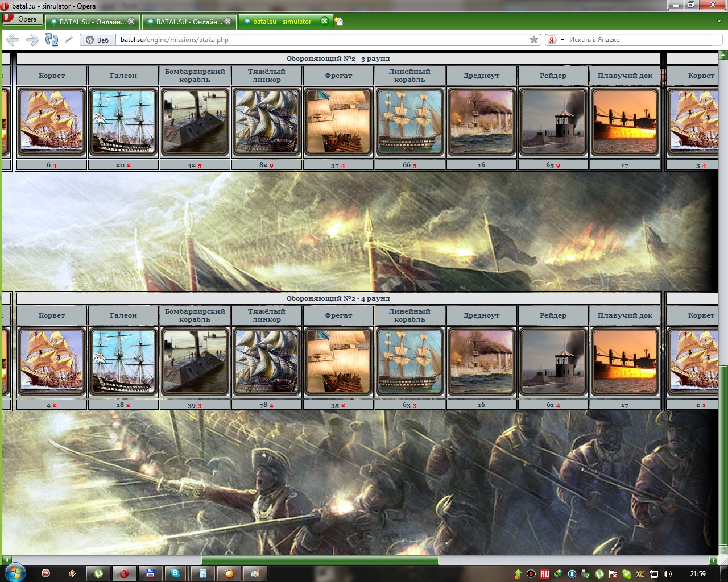Choose Линейный корабль image in 3 раунд
The width and height of the screenshot is (728, 582).
(x=410, y=122)
